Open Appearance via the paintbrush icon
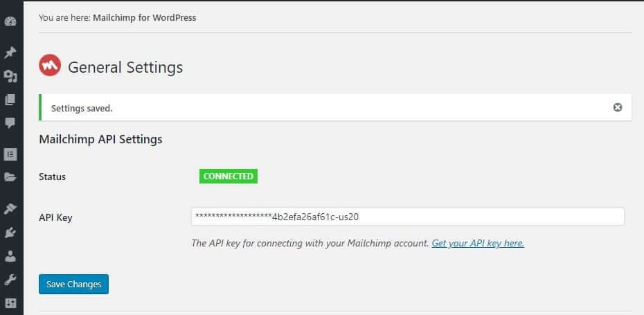The width and height of the screenshot is (644, 315). point(10,208)
